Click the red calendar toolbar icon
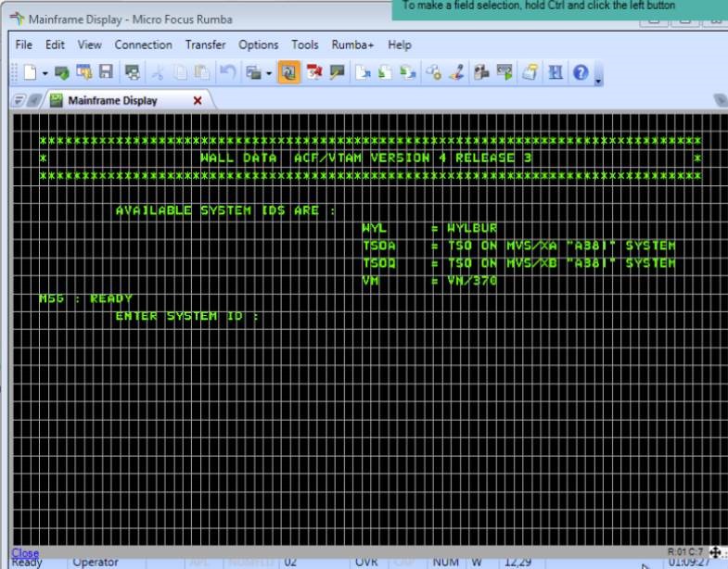 [x=314, y=72]
